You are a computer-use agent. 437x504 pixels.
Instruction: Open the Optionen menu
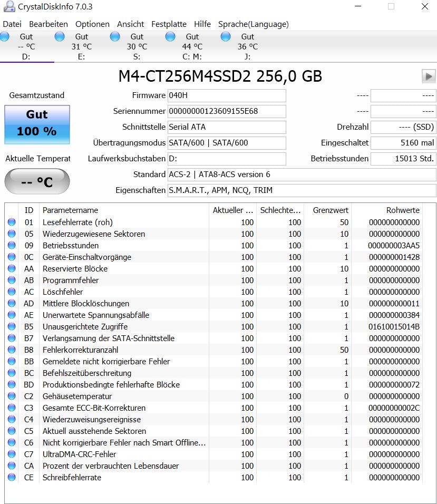pyautogui.click(x=93, y=24)
